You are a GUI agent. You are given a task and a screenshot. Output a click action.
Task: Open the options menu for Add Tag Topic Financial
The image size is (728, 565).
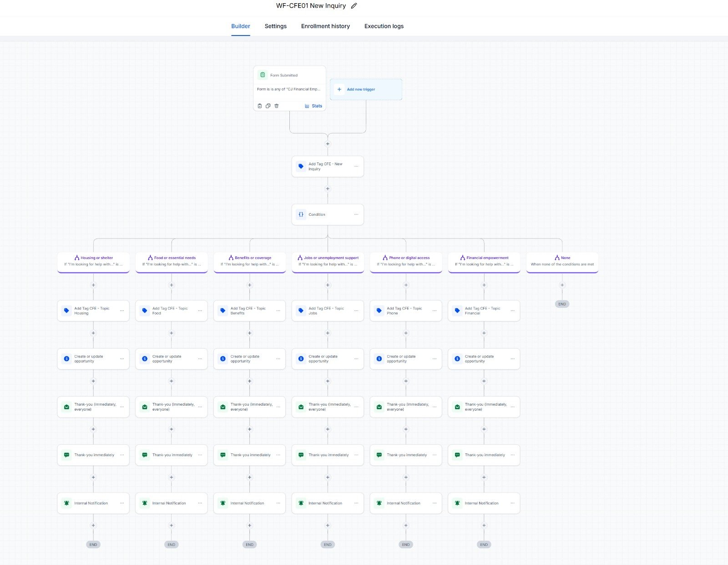point(513,310)
